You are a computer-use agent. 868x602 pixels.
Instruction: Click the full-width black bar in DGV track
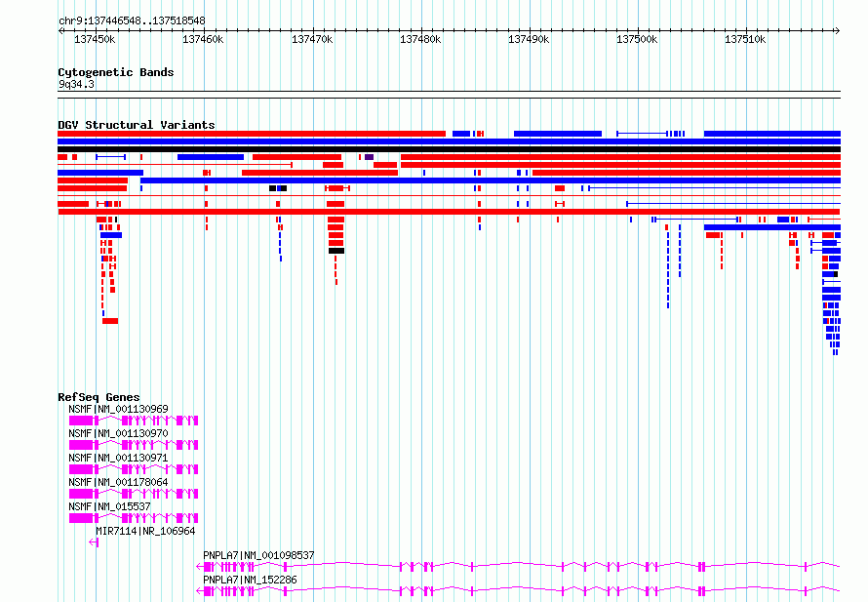click(x=449, y=149)
